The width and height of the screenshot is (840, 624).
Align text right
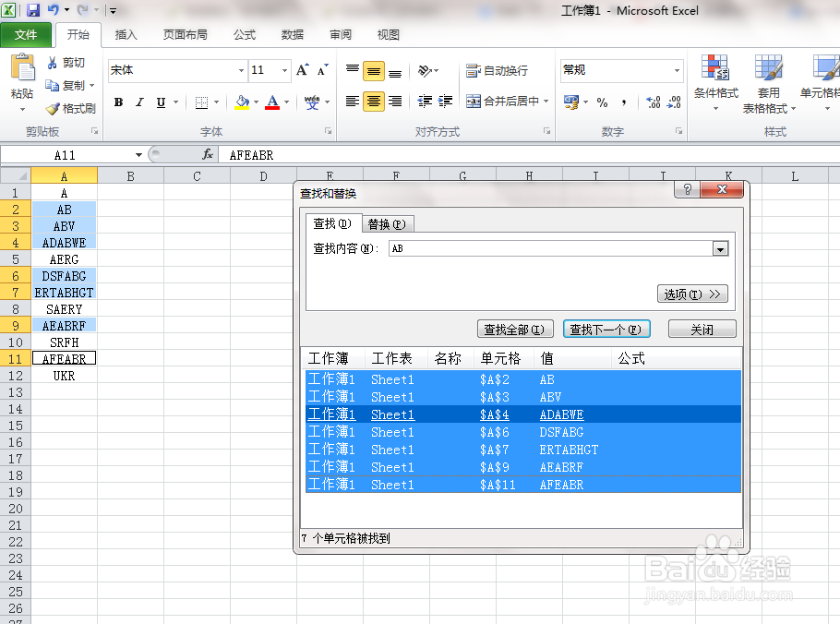395,101
